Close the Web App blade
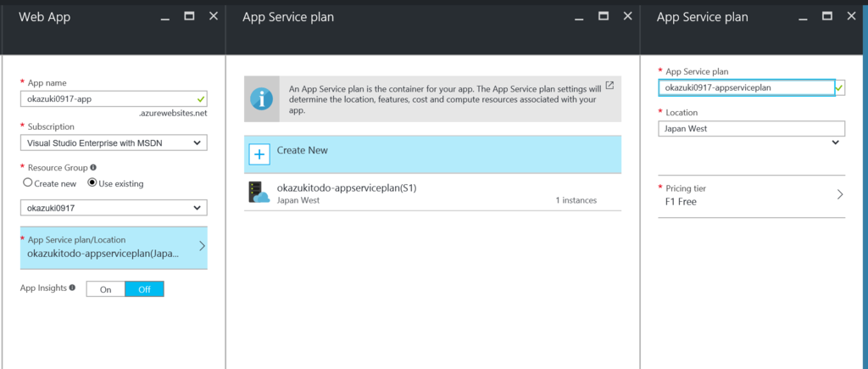This screenshot has height=369, width=868. click(x=214, y=16)
